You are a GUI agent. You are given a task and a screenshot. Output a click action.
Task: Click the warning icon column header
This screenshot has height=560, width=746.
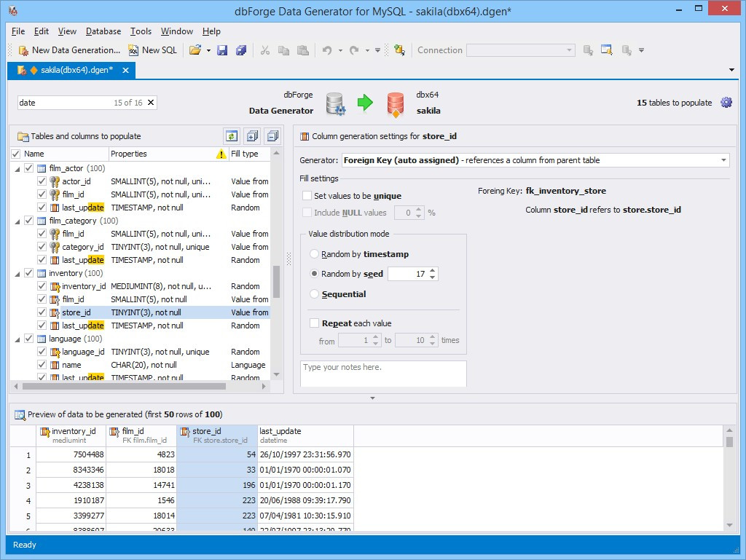tap(221, 154)
